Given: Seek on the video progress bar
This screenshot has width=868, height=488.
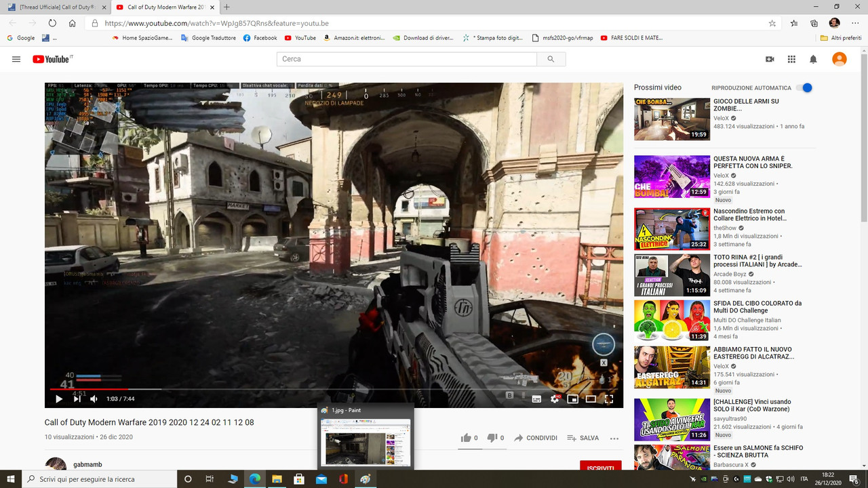Looking at the screenshot, I should pos(334,389).
